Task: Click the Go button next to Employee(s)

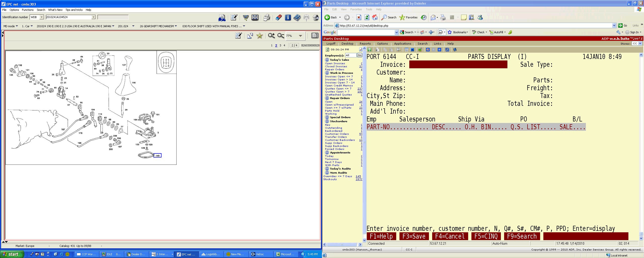Action: 359,55
